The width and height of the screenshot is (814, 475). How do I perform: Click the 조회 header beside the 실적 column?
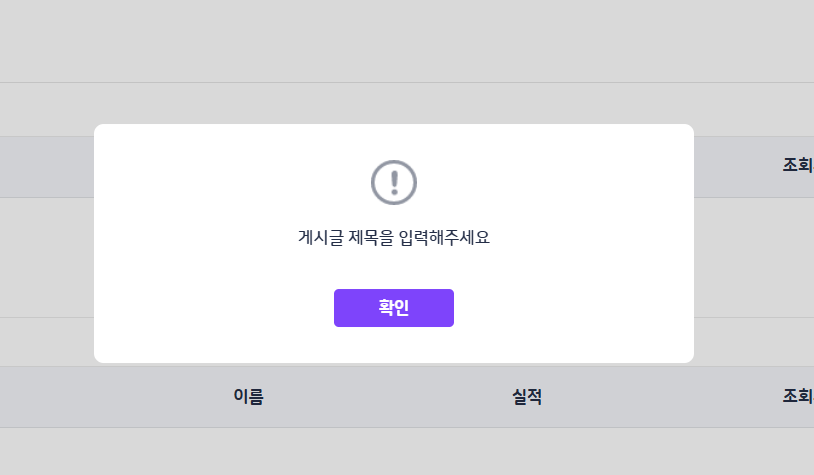[x=797, y=397]
